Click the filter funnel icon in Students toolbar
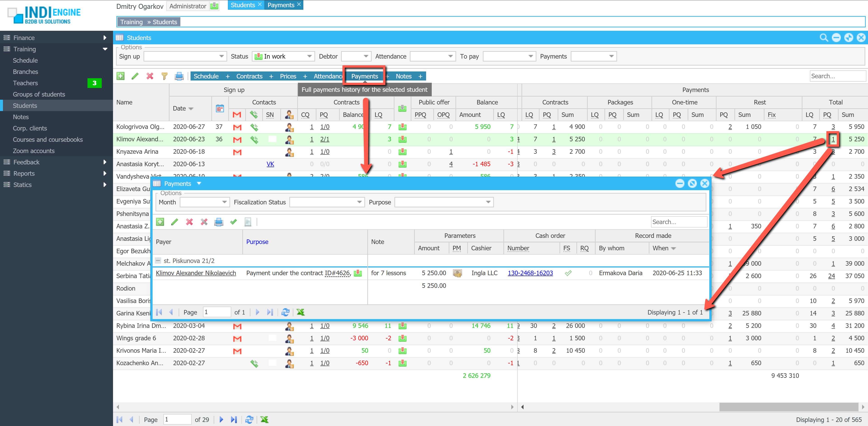Viewport: 868px width, 426px height. pyautogui.click(x=164, y=76)
